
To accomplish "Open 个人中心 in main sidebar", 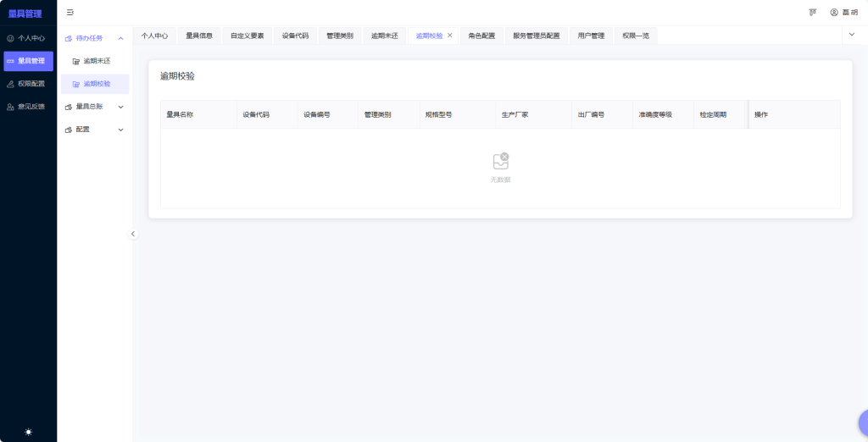I will (x=28, y=39).
